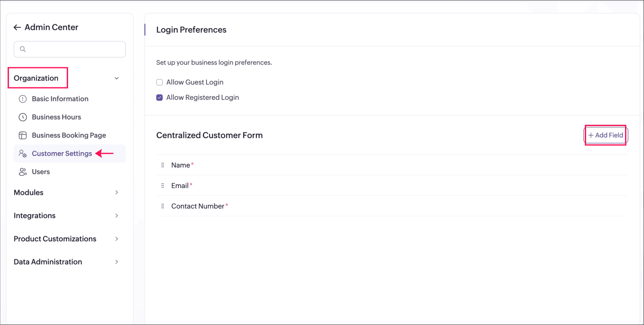Expand Data Administration section
The image size is (644, 325).
[x=117, y=262]
